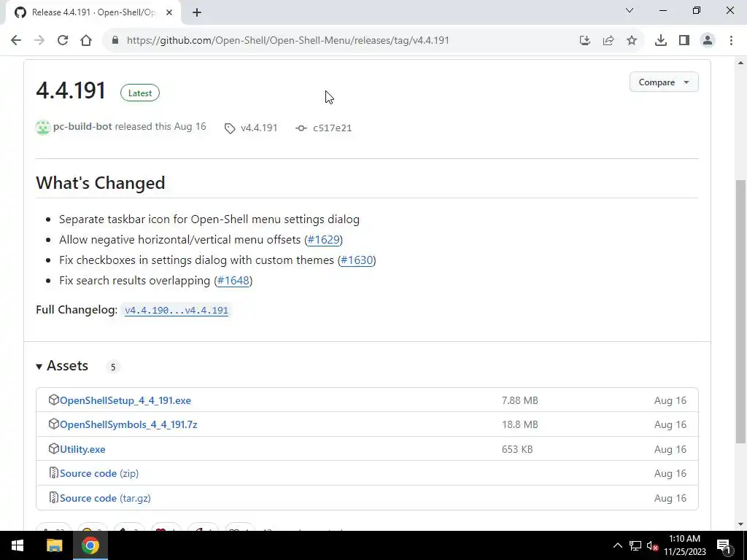
Task: Click the padlock site info icon
Action: [115, 41]
